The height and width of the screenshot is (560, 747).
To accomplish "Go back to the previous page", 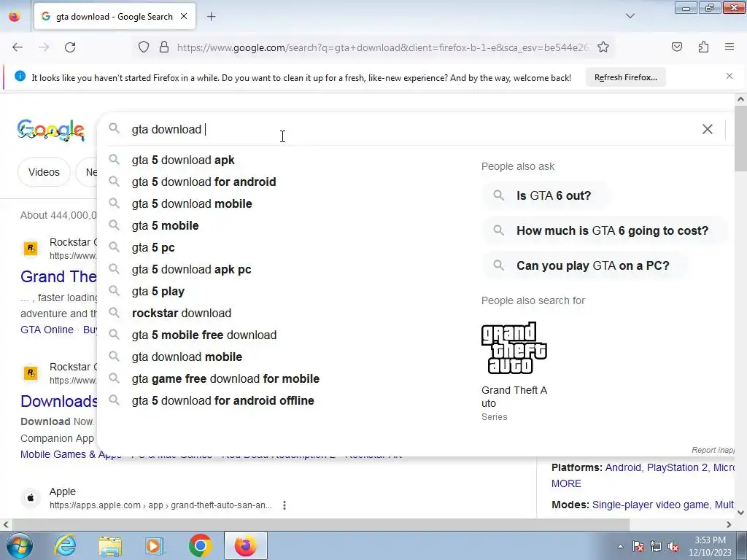I will click(18, 47).
